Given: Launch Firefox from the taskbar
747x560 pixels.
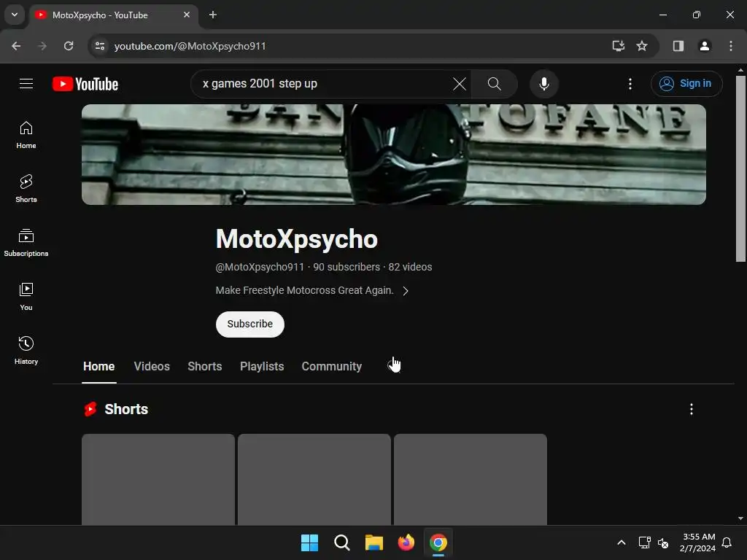Looking at the screenshot, I should [x=406, y=542].
